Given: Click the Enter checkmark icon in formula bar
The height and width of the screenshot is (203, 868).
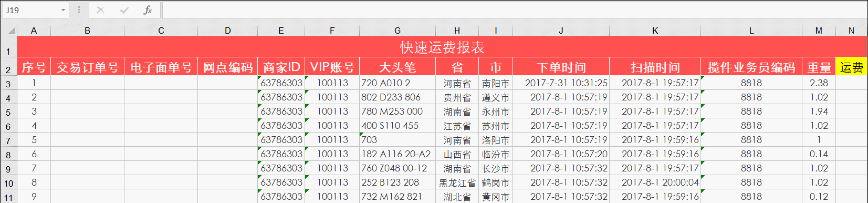Looking at the screenshot, I should tap(124, 10).
